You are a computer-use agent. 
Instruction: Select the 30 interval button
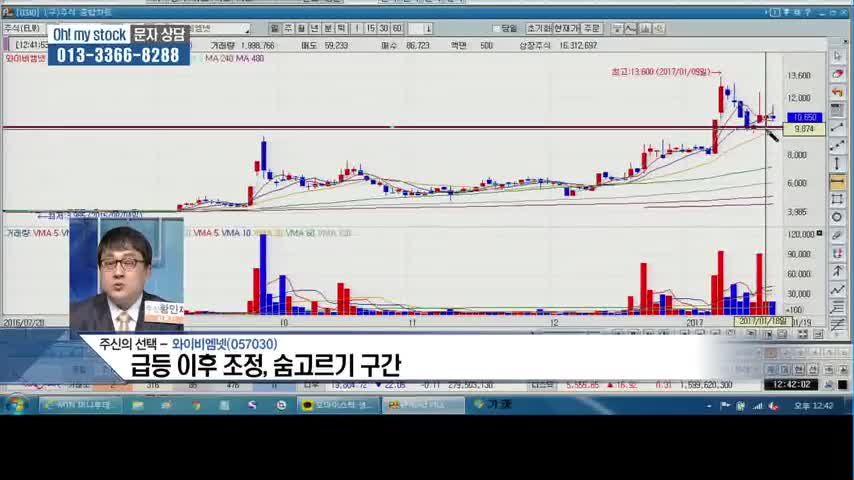(x=384, y=29)
